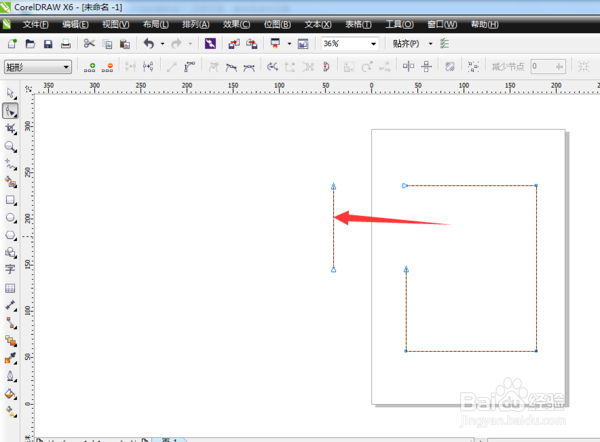Select the Dimension tool
This screenshot has width=600, height=442.
coord(11,305)
